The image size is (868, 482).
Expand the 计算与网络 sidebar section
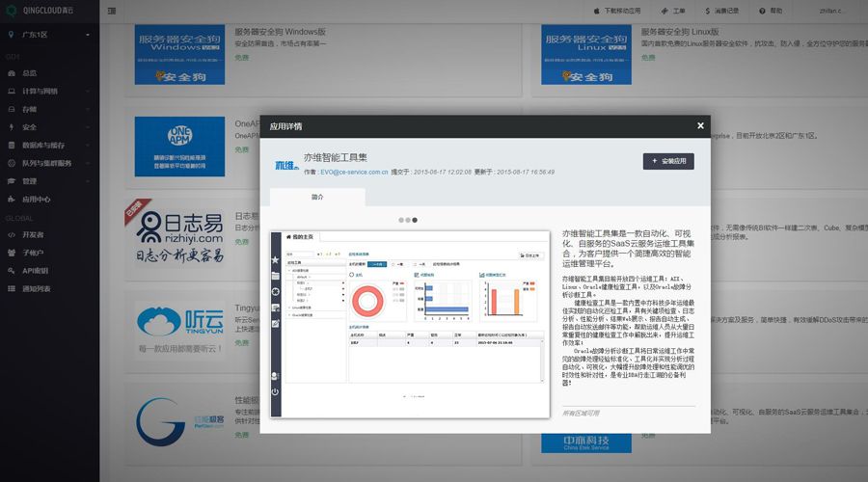(x=39, y=91)
